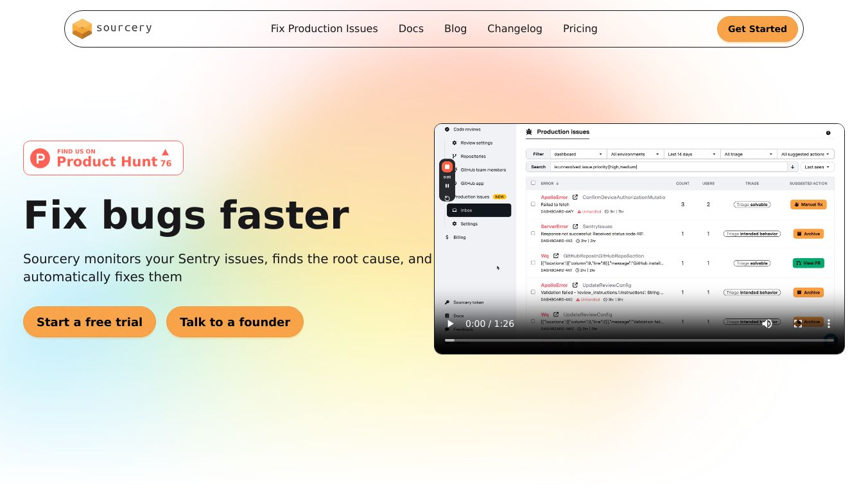This screenshot has width=868, height=488.
Task: Click the View PR button
Action: coord(808,263)
